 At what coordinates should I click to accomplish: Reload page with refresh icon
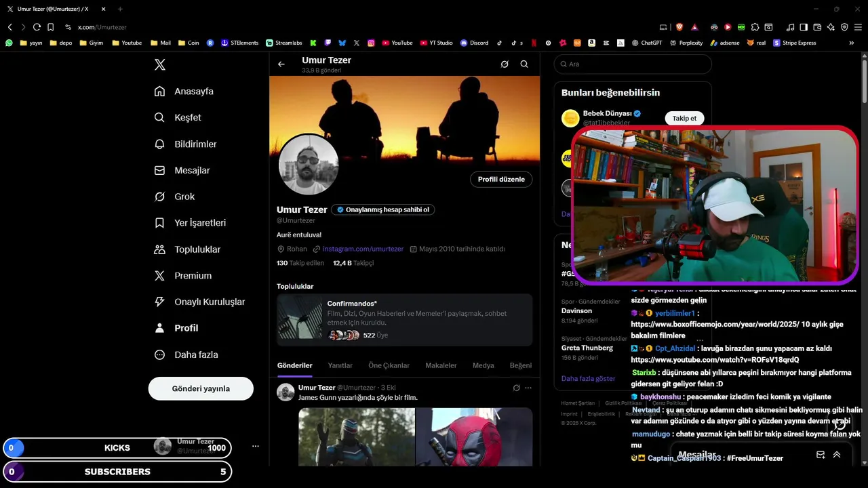coord(37,27)
